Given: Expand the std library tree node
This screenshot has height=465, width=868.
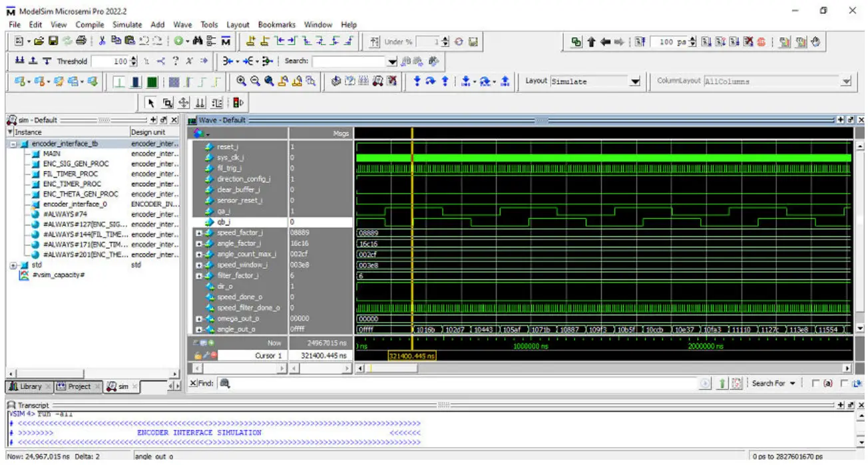Looking at the screenshot, I should coord(15,265).
